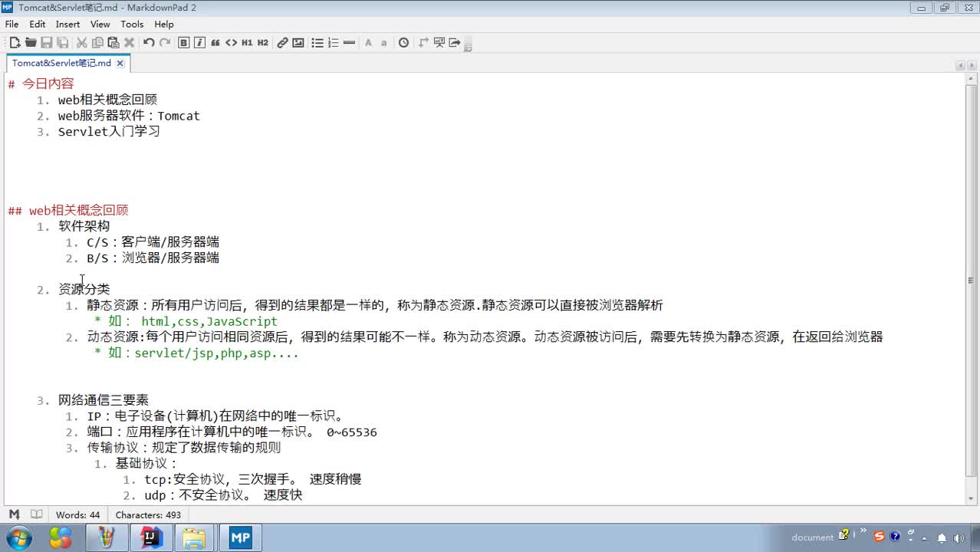
Task: Click the line '* 如：servlet/jsp,php,asp....'
Action: click(196, 353)
